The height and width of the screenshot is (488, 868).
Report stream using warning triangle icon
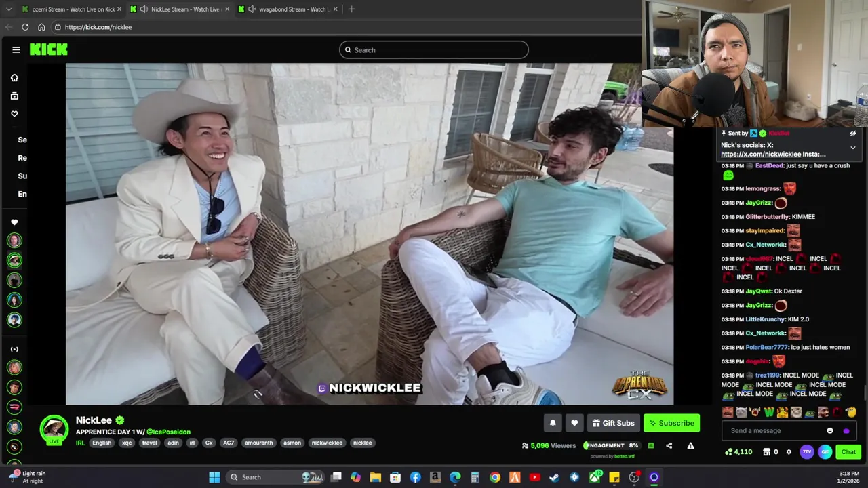point(690,445)
